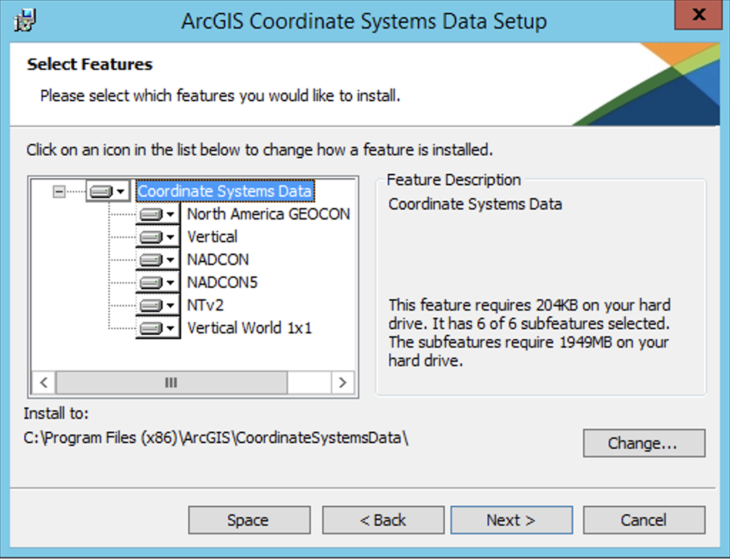Click the NADCON feature drive icon
The width and height of the screenshot is (730, 560).
[157, 259]
